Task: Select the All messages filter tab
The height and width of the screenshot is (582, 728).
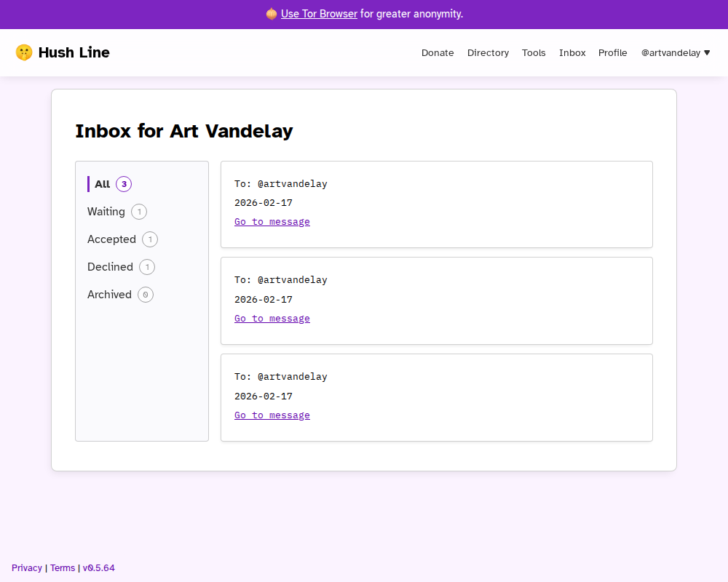Action: (103, 184)
